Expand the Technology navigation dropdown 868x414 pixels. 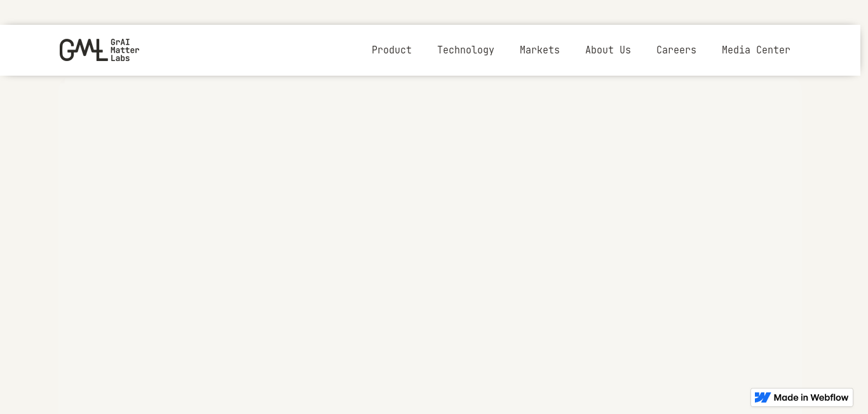coord(465,50)
